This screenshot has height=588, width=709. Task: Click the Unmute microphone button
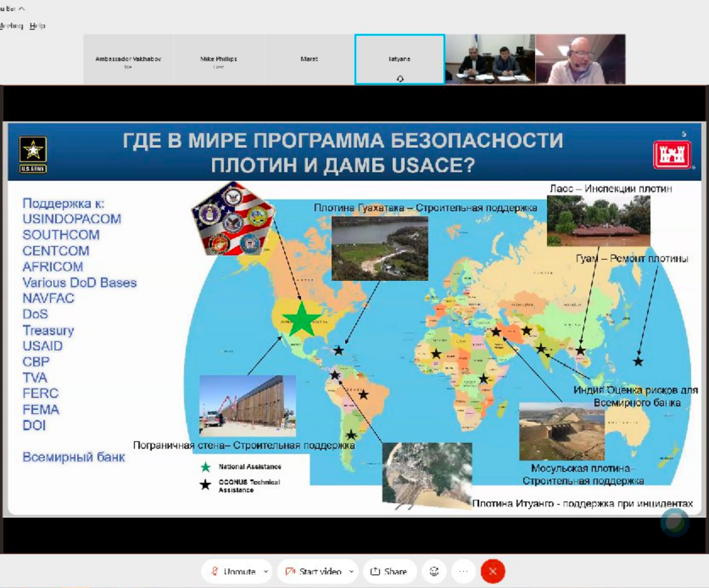234,571
